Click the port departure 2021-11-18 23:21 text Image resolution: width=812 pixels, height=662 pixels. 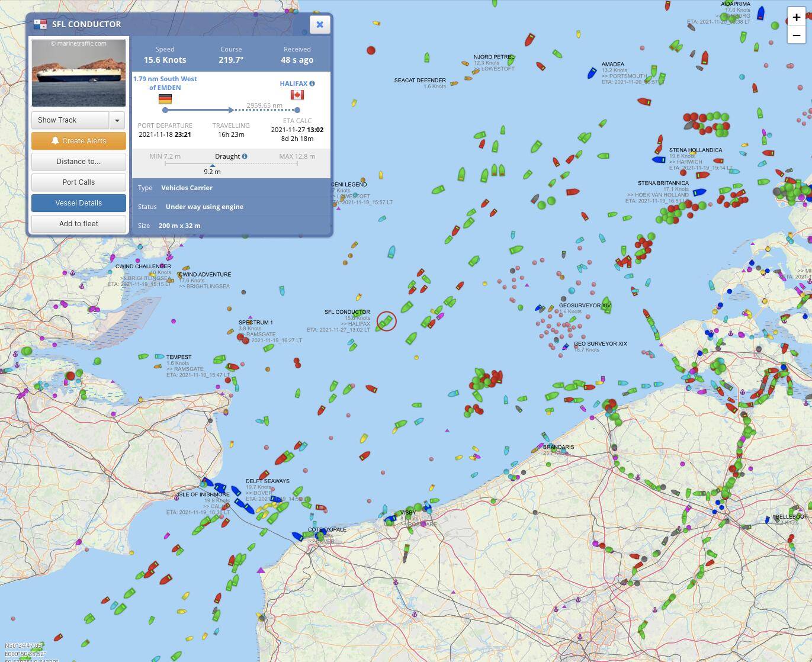pos(165,134)
